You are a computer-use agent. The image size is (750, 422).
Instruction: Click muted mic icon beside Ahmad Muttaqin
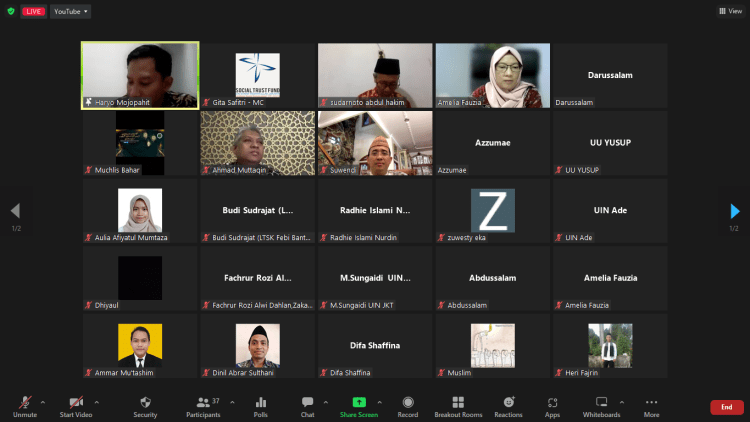206,170
